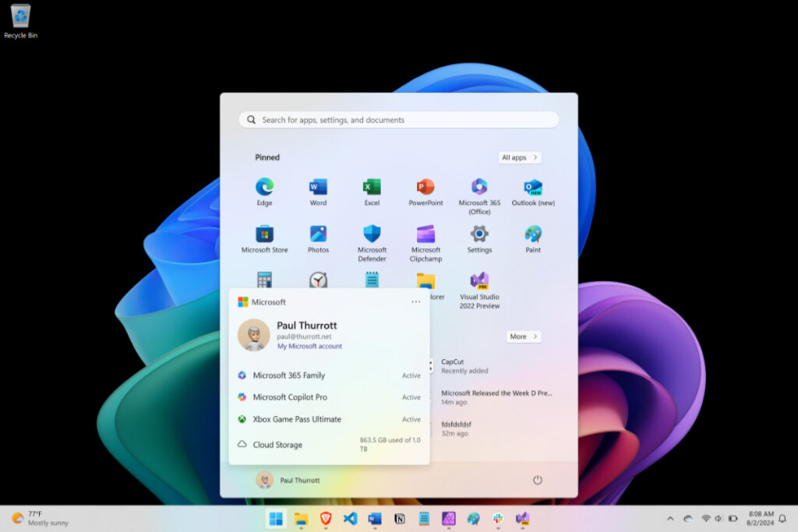Open Microsoft Clipchamp
The height and width of the screenshot is (532, 798).
click(425, 233)
